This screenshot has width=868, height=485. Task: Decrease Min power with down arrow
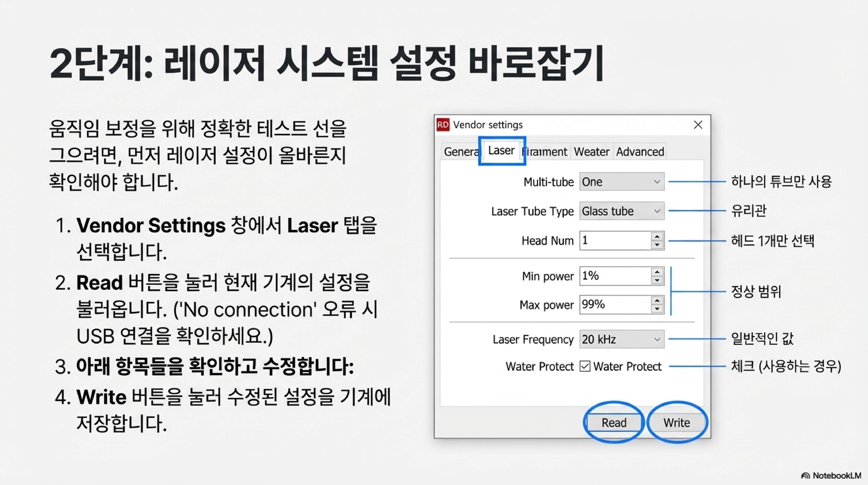pyautogui.click(x=657, y=280)
